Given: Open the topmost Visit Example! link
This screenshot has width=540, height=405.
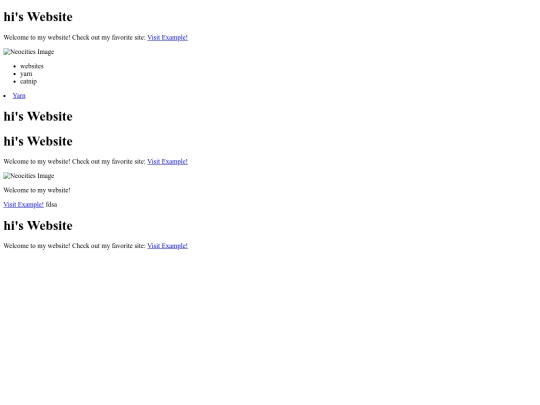Looking at the screenshot, I should pyautogui.click(x=167, y=38).
